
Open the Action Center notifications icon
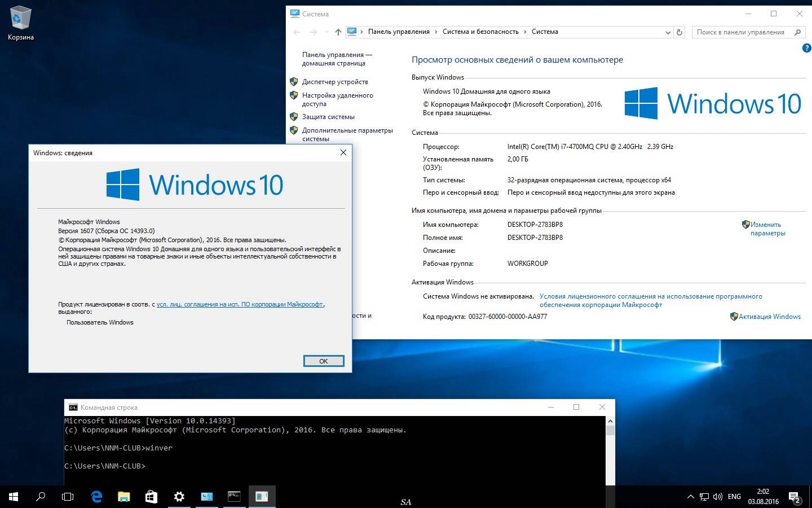(x=794, y=497)
